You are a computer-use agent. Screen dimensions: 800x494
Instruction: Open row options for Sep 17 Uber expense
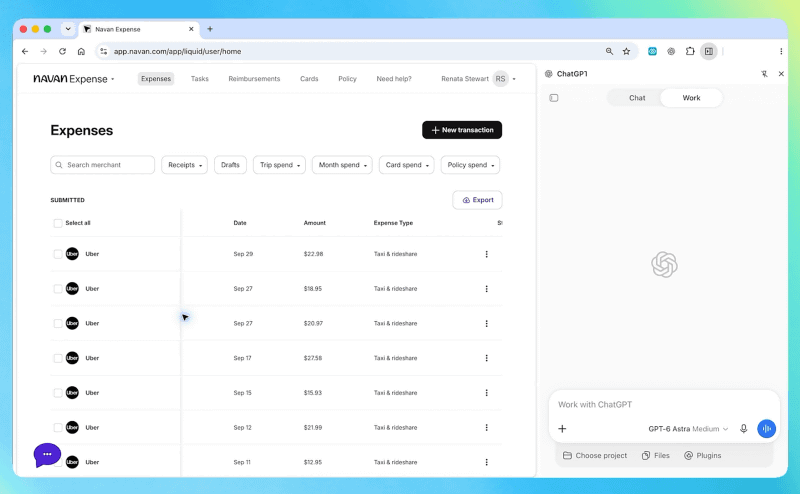(x=486, y=358)
